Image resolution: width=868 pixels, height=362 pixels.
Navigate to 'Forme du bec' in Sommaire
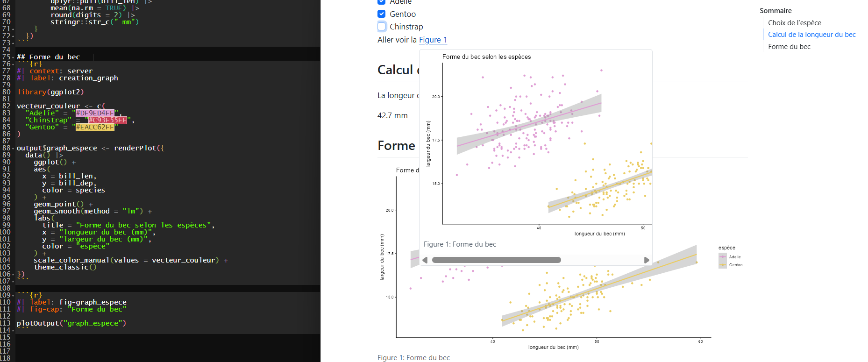pos(789,47)
